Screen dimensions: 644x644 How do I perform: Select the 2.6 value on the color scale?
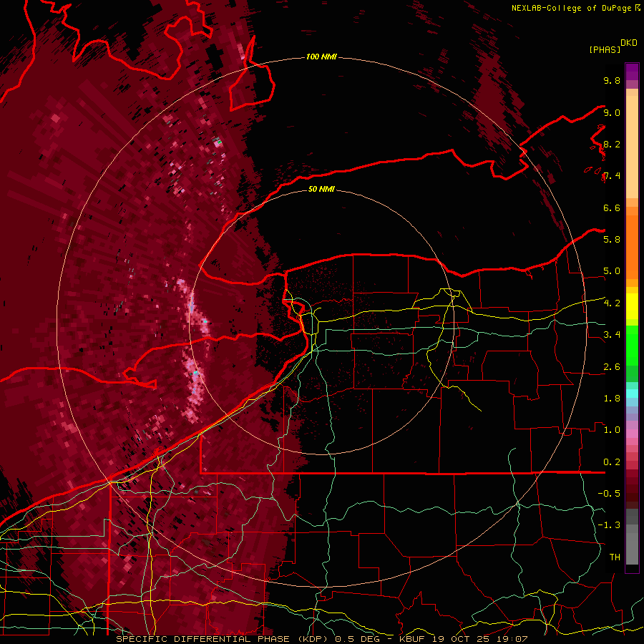tap(612, 367)
